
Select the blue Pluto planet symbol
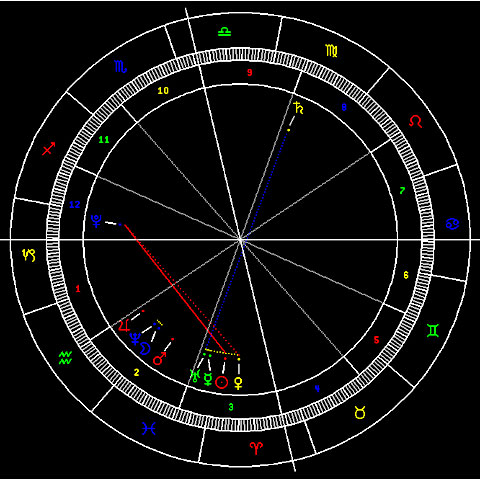pyautogui.click(x=96, y=221)
